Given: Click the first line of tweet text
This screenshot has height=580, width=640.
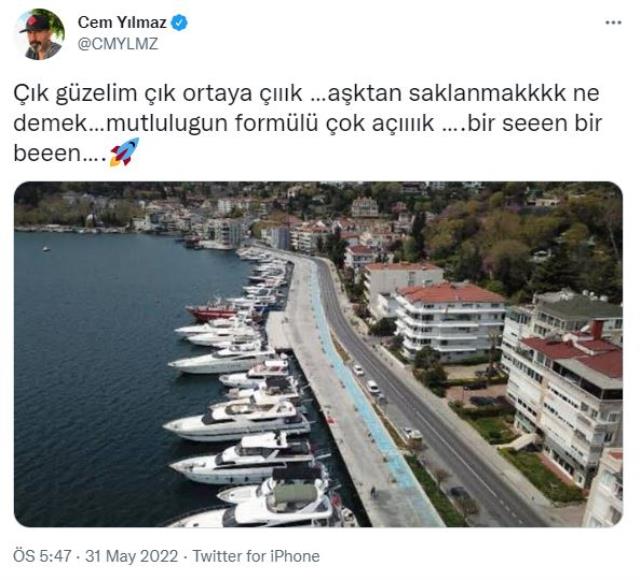Looking at the screenshot, I should point(306,93).
